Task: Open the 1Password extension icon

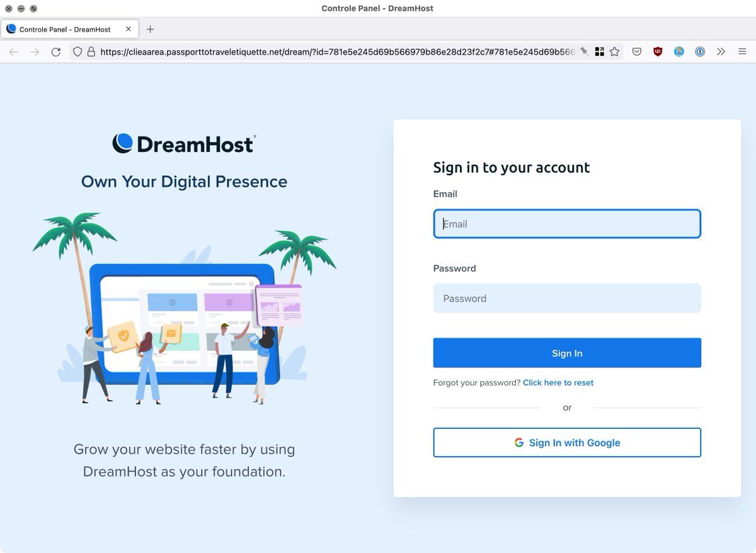Action: tap(700, 52)
